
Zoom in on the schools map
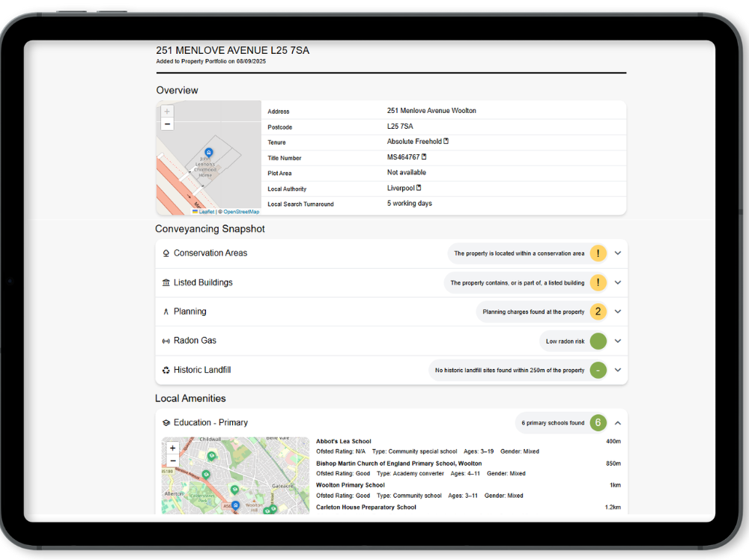coord(172,448)
